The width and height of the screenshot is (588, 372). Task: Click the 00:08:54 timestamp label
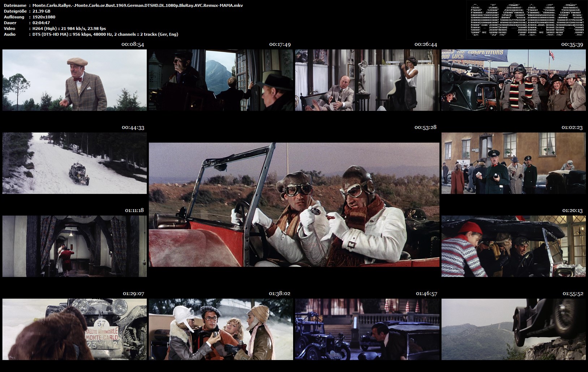click(x=133, y=44)
